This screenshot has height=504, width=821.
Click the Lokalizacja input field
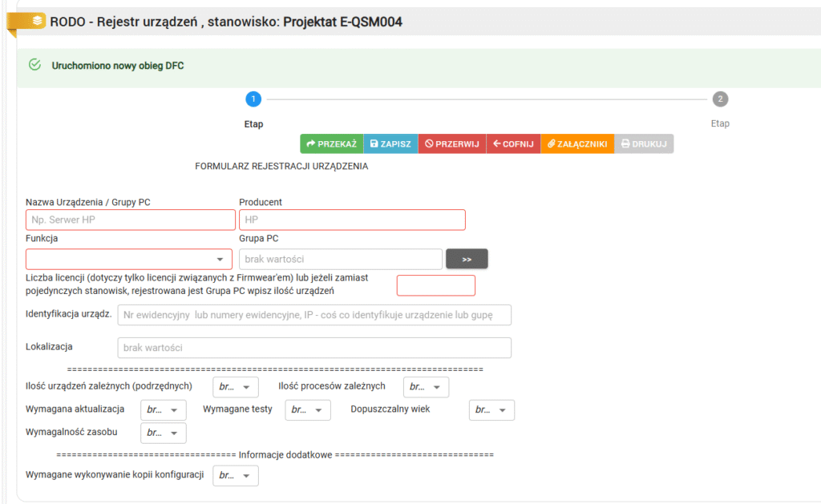click(x=314, y=348)
